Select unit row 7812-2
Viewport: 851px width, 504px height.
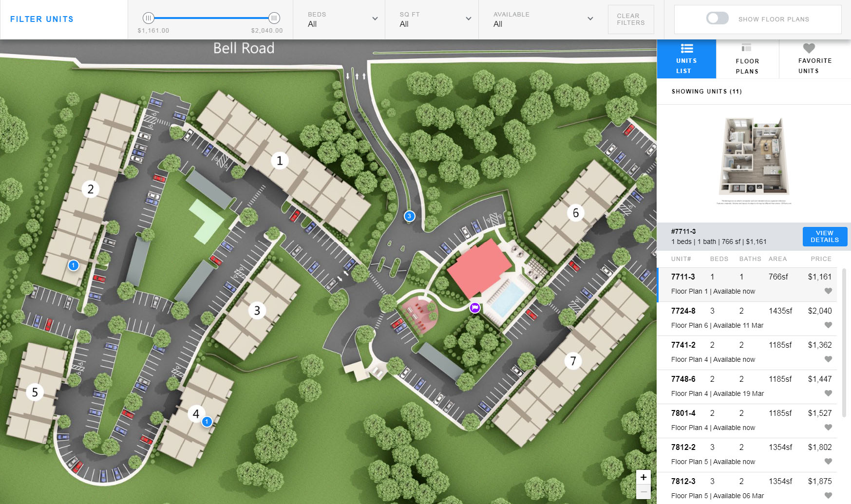pyautogui.click(x=747, y=455)
